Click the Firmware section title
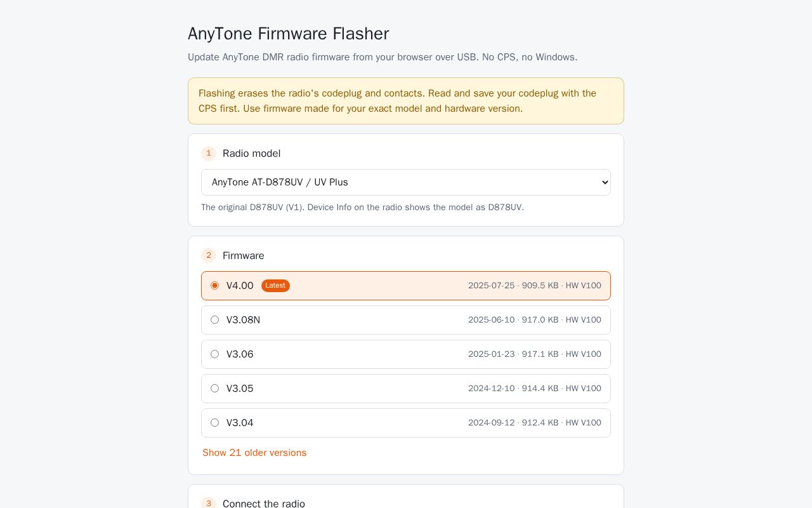This screenshot has height=508, width=812. point(244,256)
